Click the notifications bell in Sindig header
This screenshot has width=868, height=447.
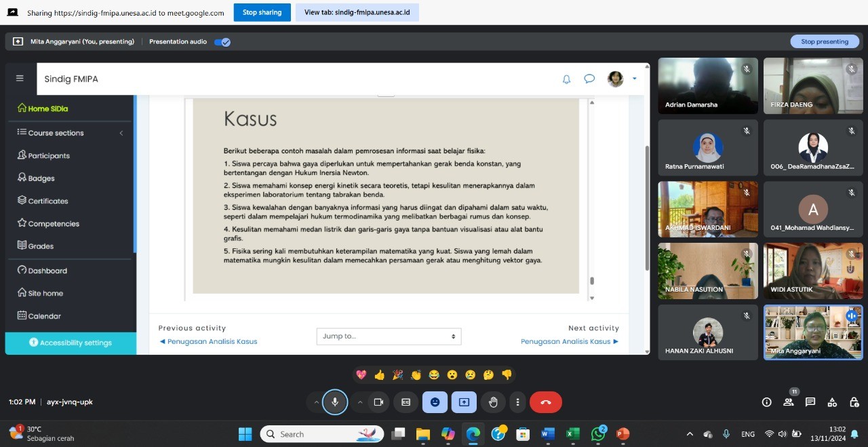tap(566, 79)
